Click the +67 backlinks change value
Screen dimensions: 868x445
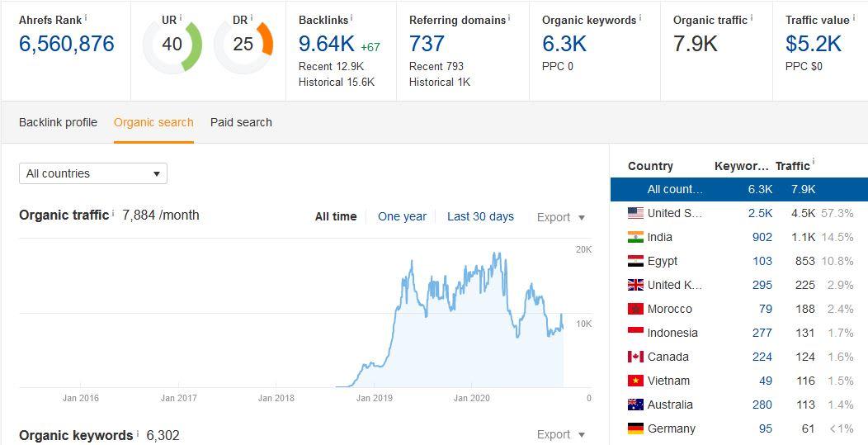pyautogui.click(x=370, y=47)
